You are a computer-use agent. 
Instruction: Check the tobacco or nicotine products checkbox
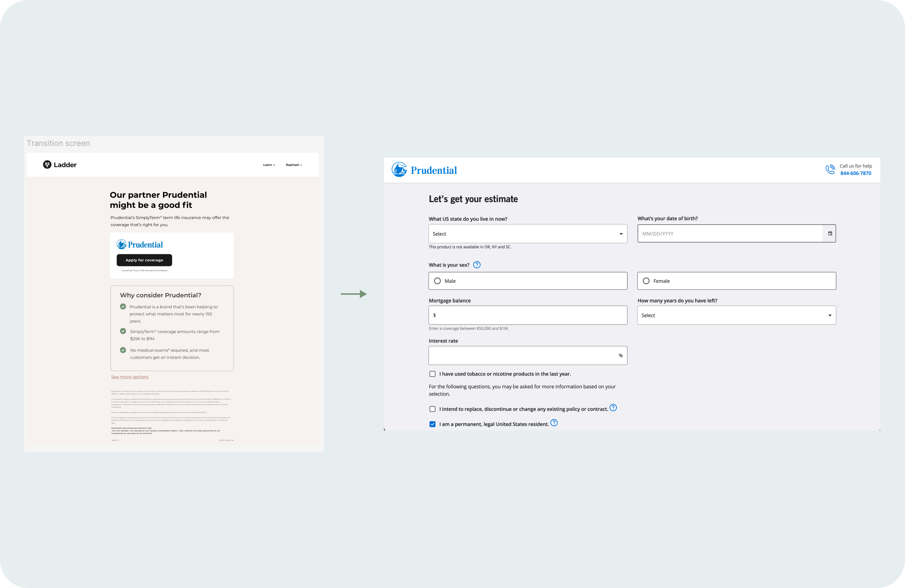432,374
